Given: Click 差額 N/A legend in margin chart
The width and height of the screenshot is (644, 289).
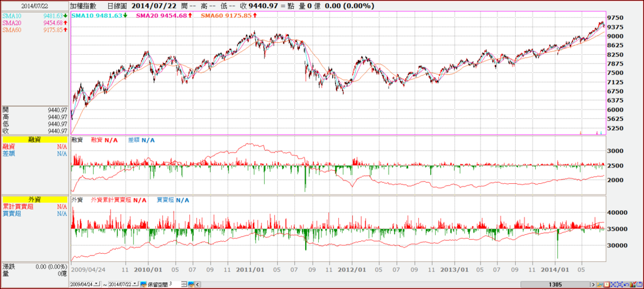Looking at the screenshot, I should 142,140.
